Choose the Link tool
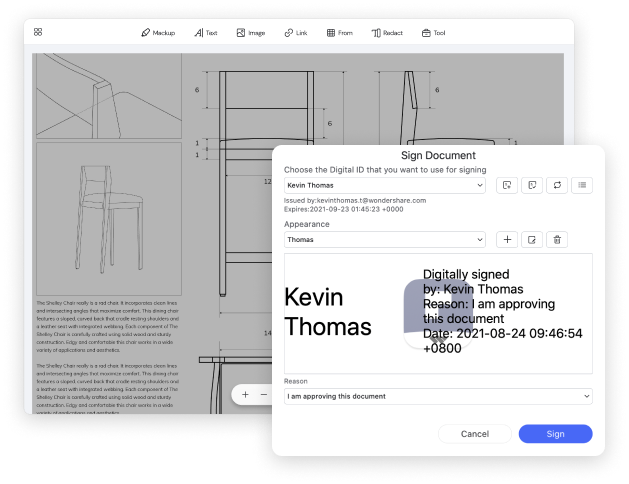 [x=296, y=33]
